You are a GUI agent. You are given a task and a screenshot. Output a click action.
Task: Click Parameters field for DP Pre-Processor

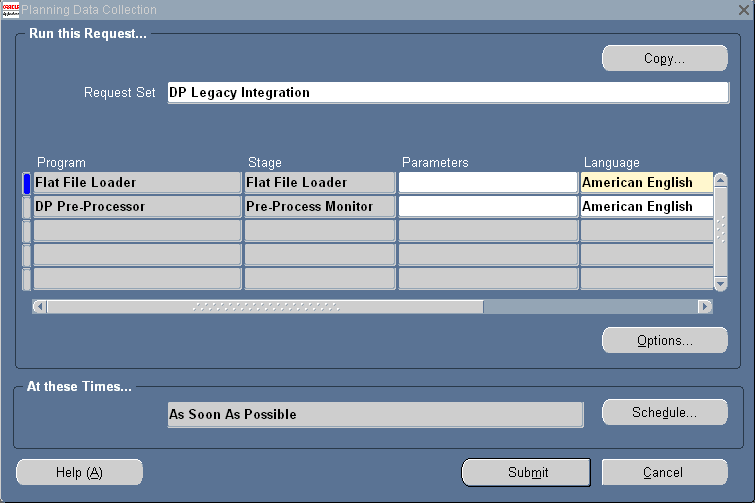pos(488,206)
